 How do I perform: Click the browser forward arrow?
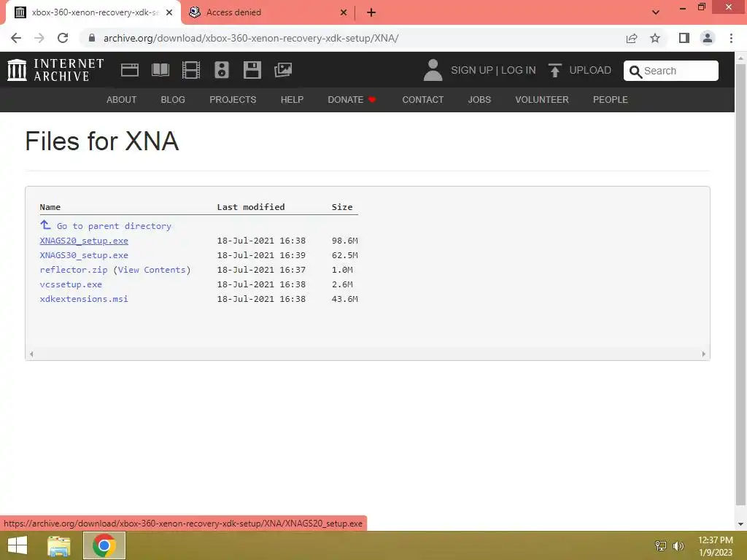pos(39,38)
